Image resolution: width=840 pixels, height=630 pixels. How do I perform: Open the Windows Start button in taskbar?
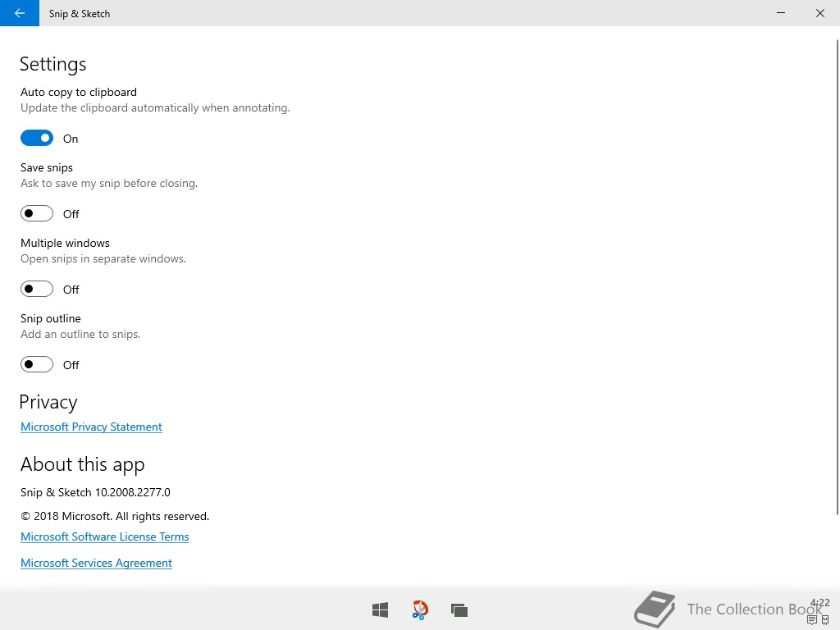click(x=381, y=609)
